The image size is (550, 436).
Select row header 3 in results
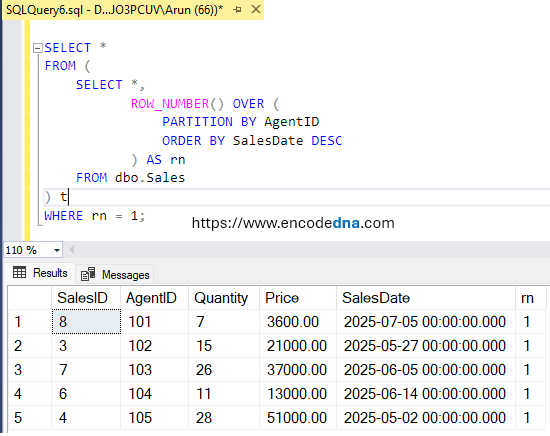tap(30, 370)
